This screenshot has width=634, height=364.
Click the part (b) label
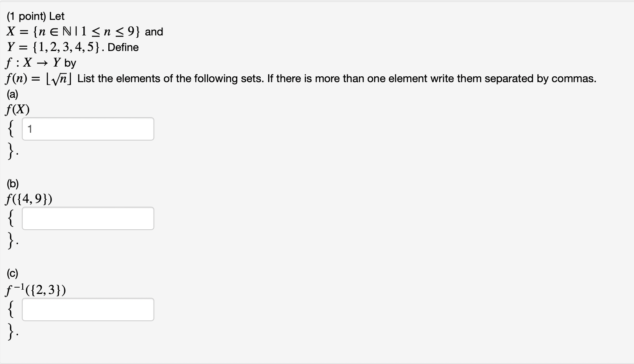click(12, 183)
